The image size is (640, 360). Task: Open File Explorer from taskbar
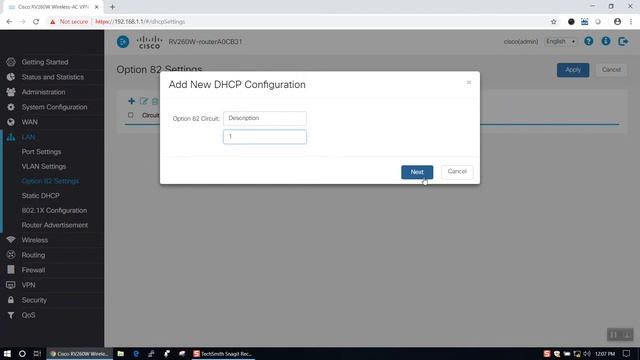click(x=120, y=353)
